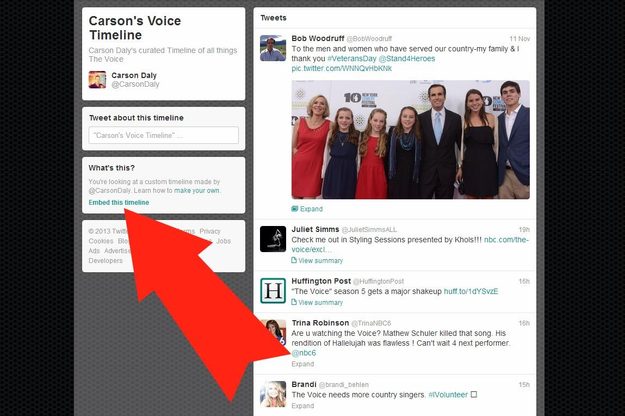This screenshot has height=416, width=625.
Task: Open the #VeteransDay hashtag
Action: (x=352, y=59)
